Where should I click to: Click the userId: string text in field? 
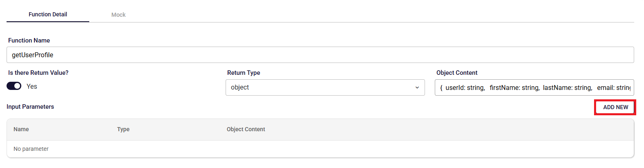[x=465, y=88]
